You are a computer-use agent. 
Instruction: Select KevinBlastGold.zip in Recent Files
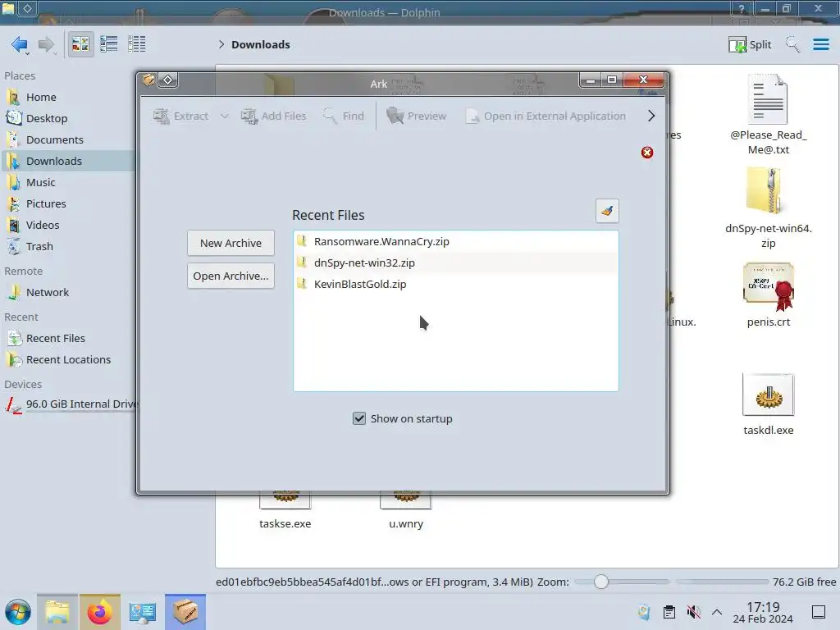click(x=455, y=285)
